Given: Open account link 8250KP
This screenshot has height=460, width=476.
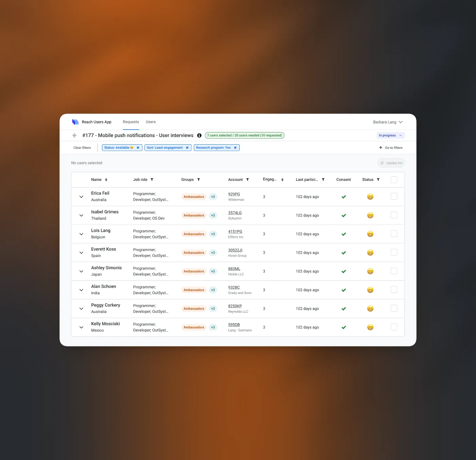Looking at the screenshot, I should pos(235,306).
